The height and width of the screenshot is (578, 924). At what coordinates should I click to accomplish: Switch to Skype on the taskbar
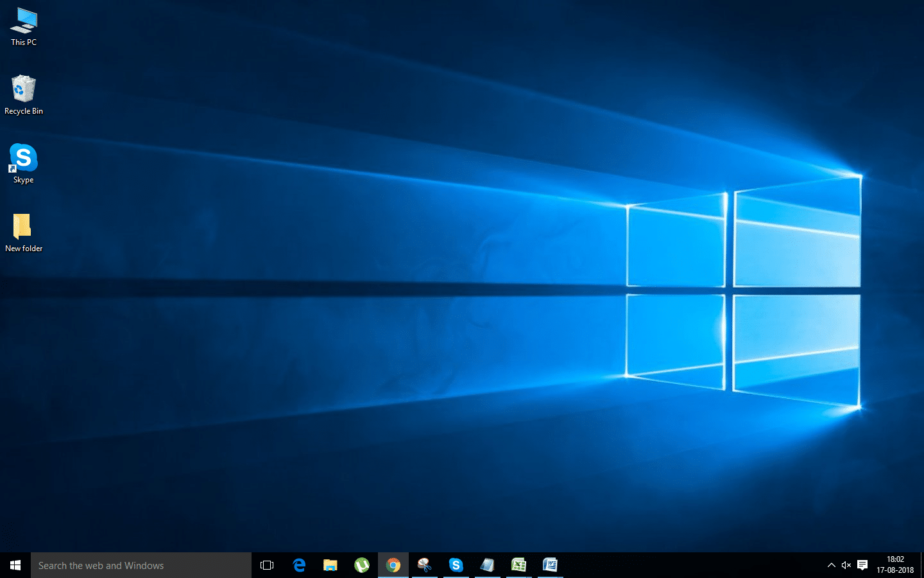click(456, 565)
